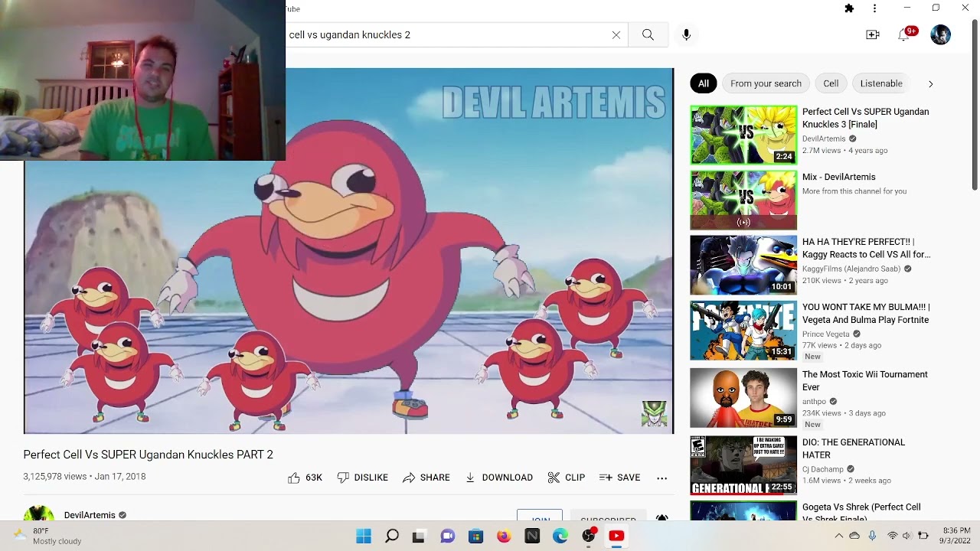Open YouTube notifications bell
Viewport: 980px width, 551px height.
[x=904, y=35]
